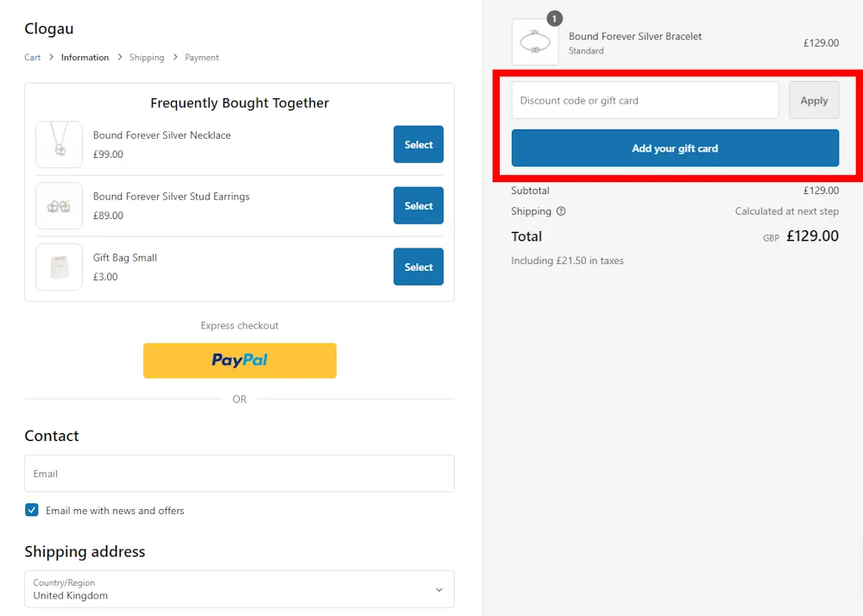Click the shipping info question mark icon
The width and height of the screenshot is (863, 616).
(x=561, y=211)
